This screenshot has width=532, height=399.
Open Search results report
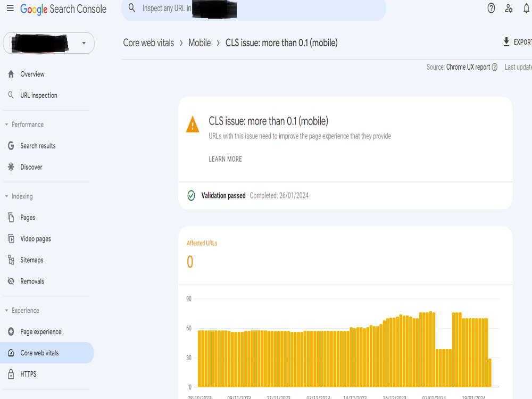(38, 146)
